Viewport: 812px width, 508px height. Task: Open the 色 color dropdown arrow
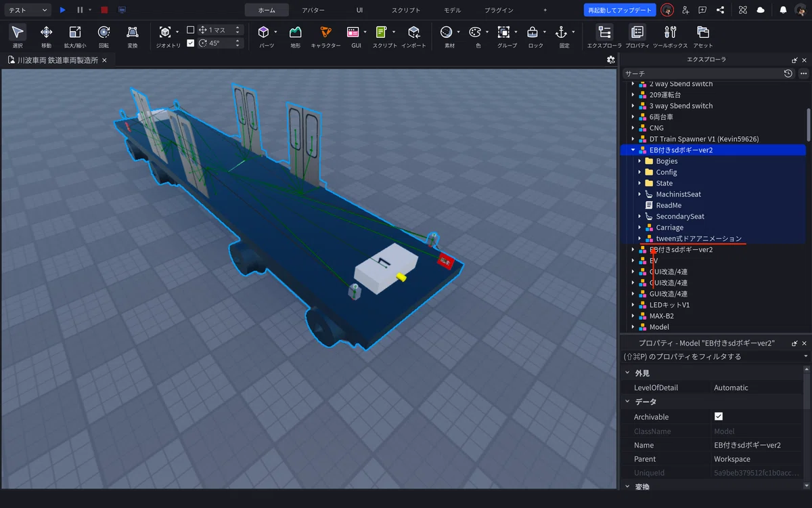tap(487, 32)
